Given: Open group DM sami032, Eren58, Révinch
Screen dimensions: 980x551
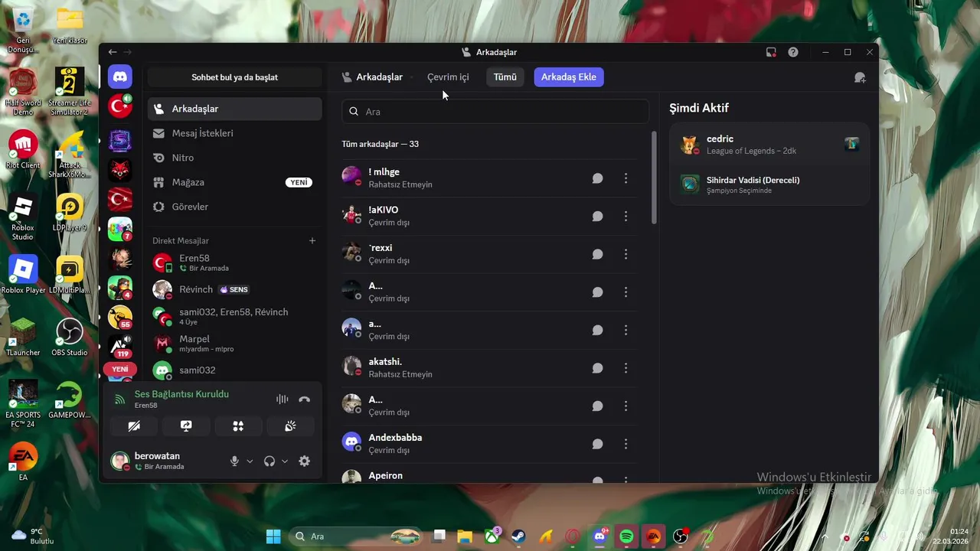Looking at the screenshot, I should click(x=234, y=316).
